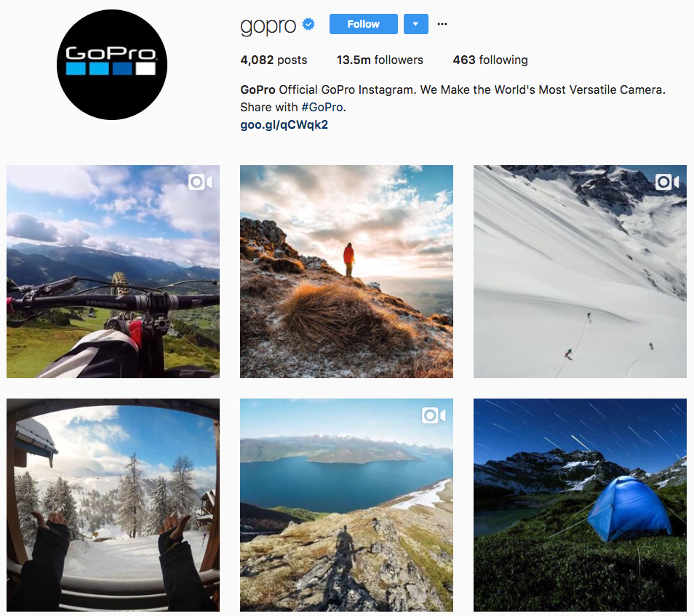This screenshot has height=616, width=694.
Task: Open the red jacket hiker sunset photo
Action: click(346, 272)
